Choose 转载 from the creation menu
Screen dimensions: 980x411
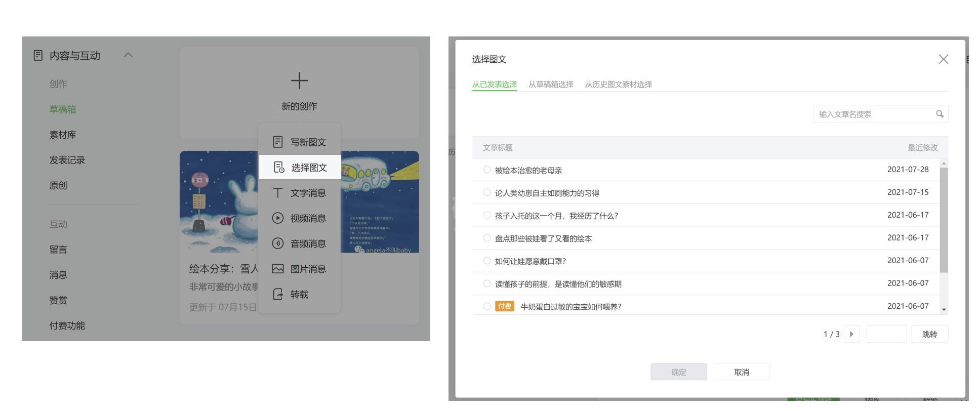click(299, 294)
